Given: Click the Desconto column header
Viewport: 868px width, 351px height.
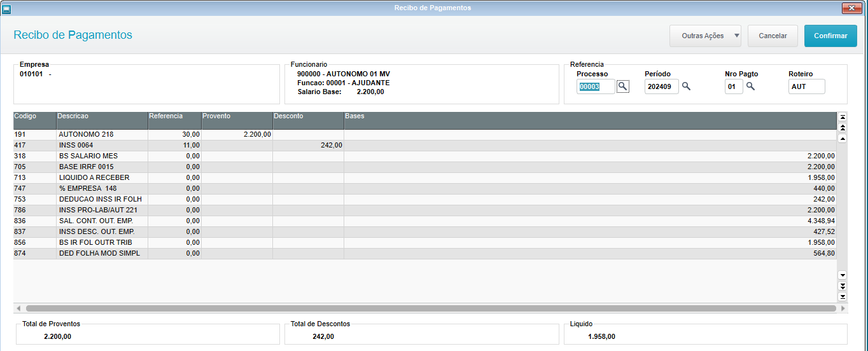Looking at the screenshot, I should coord(308,121).
